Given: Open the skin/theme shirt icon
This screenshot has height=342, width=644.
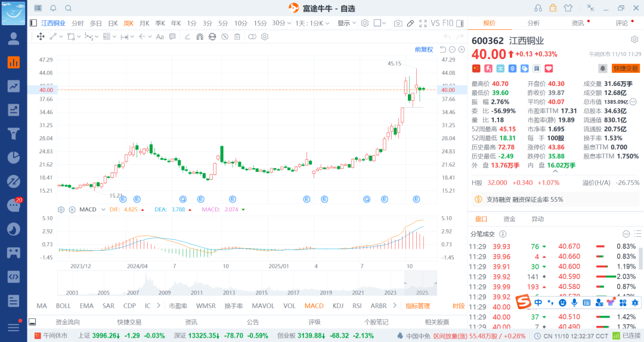Looking at the screenshot, I should (x=568, y=8).
